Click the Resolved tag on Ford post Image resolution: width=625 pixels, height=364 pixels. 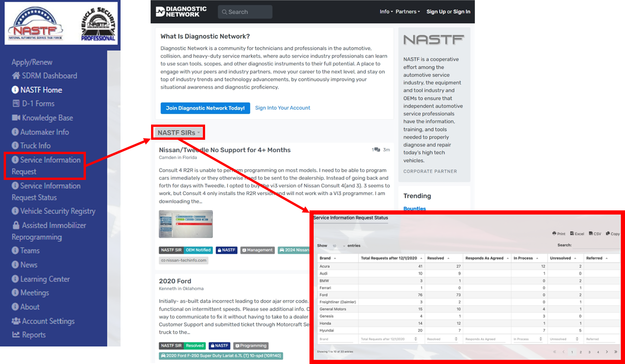[x=195, y=346]
